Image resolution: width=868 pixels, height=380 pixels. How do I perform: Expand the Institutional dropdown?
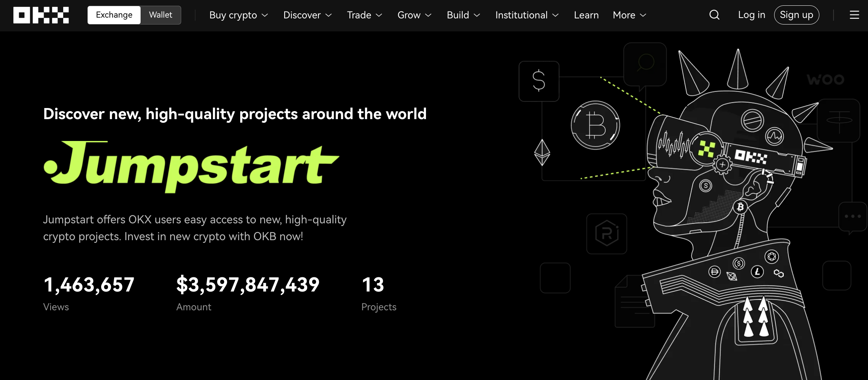click(527, 15)
